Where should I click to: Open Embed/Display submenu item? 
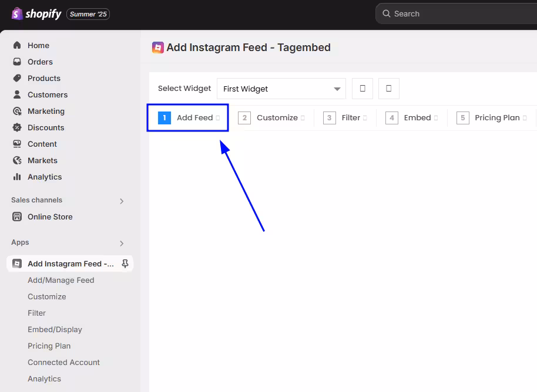click(x=55, y=329)
